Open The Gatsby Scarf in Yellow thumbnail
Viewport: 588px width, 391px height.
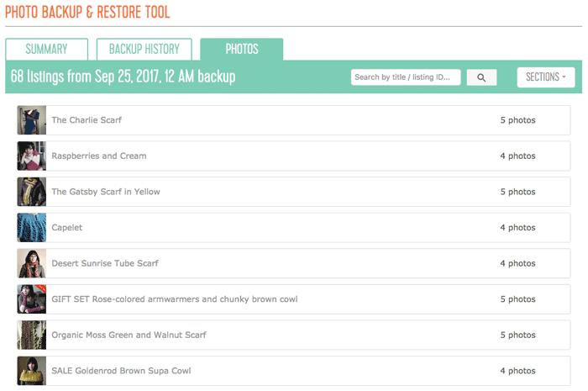tap(32, 192)
